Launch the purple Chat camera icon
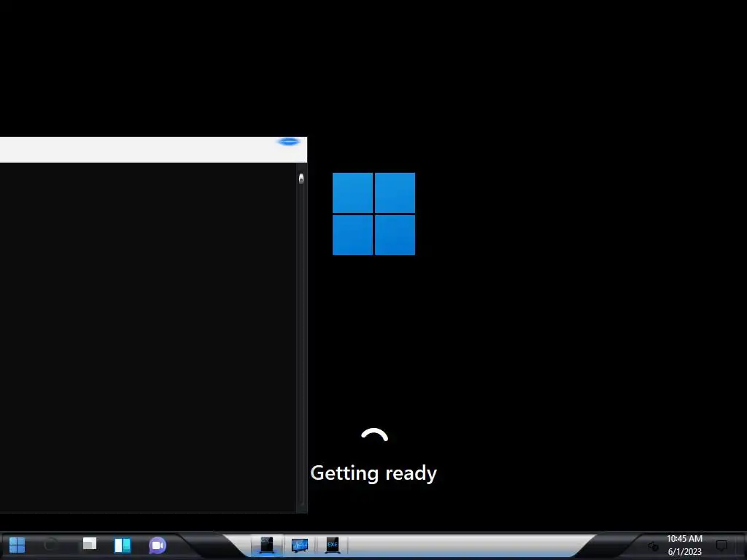747x560 pixels. (x=158, y=545)
